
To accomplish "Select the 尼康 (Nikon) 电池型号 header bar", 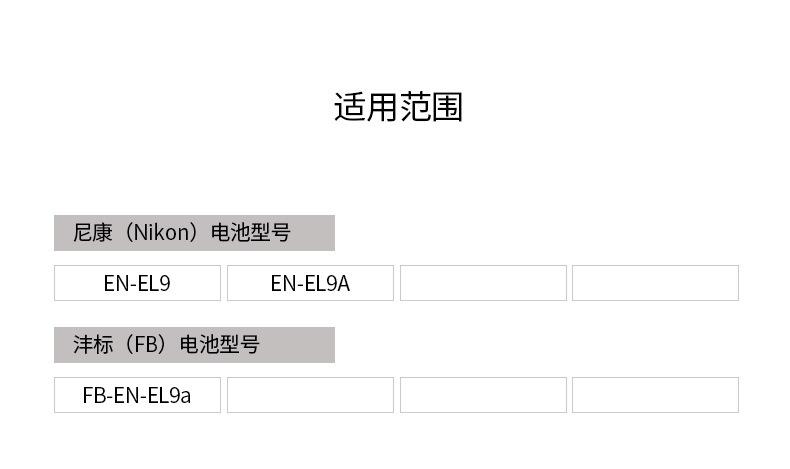I will click(x=194, y=233).
